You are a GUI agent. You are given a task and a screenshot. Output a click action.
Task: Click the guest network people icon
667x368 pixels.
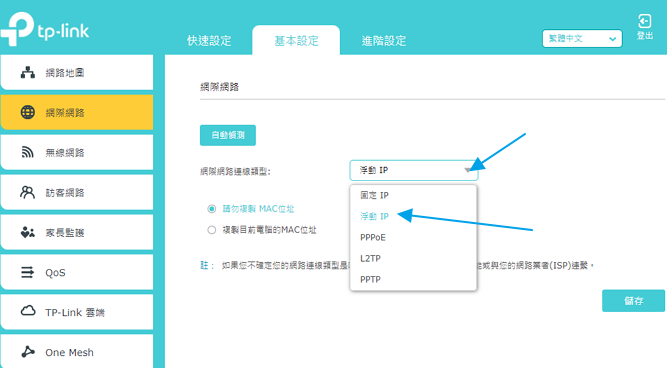click(28, 192)
